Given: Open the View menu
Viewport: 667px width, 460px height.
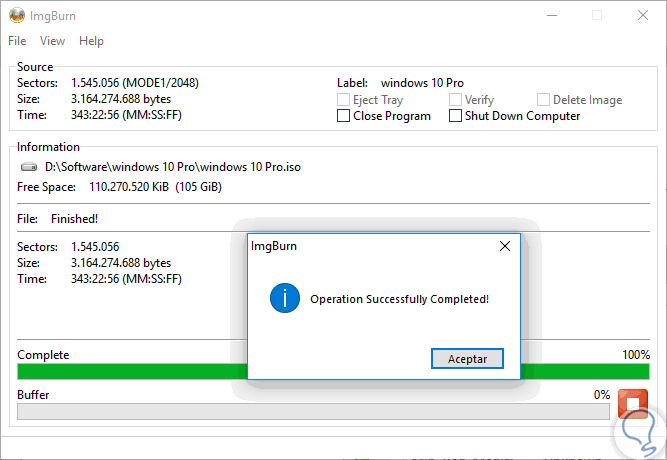Looking at the screenshot, I should 52,41.
